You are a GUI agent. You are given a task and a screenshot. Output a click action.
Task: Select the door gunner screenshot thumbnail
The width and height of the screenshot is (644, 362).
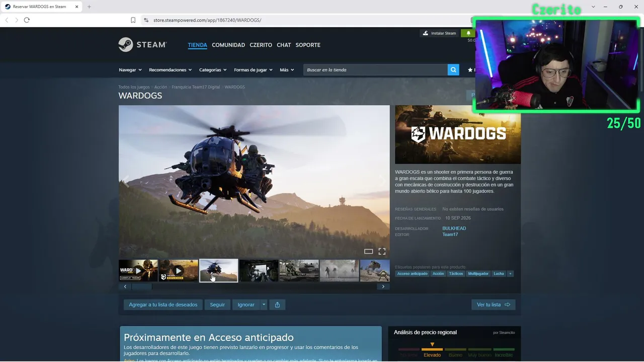click(x=259, y=270)
